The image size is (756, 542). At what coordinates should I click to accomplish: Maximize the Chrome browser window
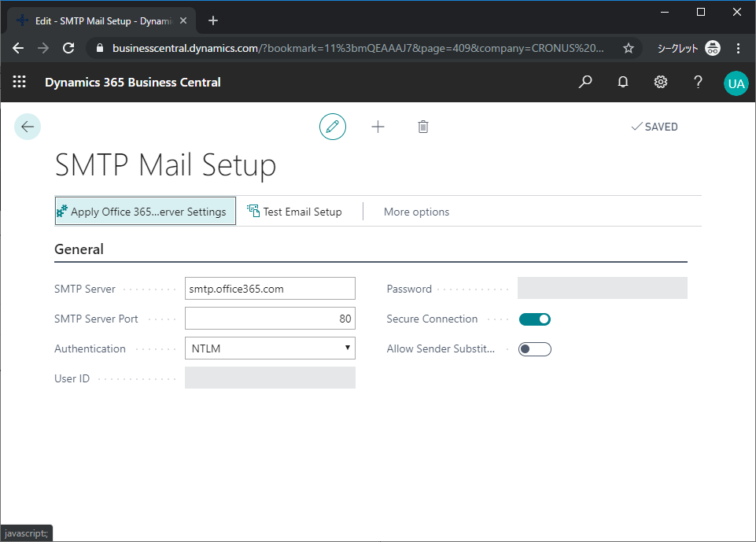tap(701, 12)
